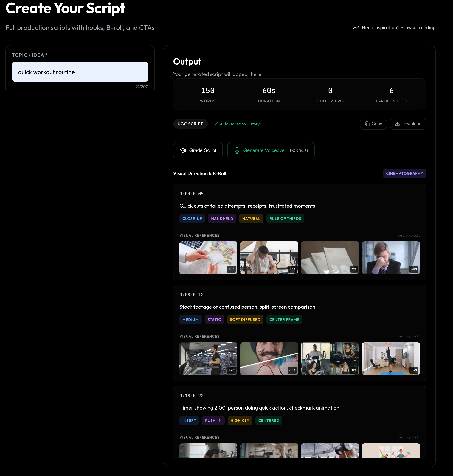Click the green checkmark next to Auto-saved

tap(216, 124)
